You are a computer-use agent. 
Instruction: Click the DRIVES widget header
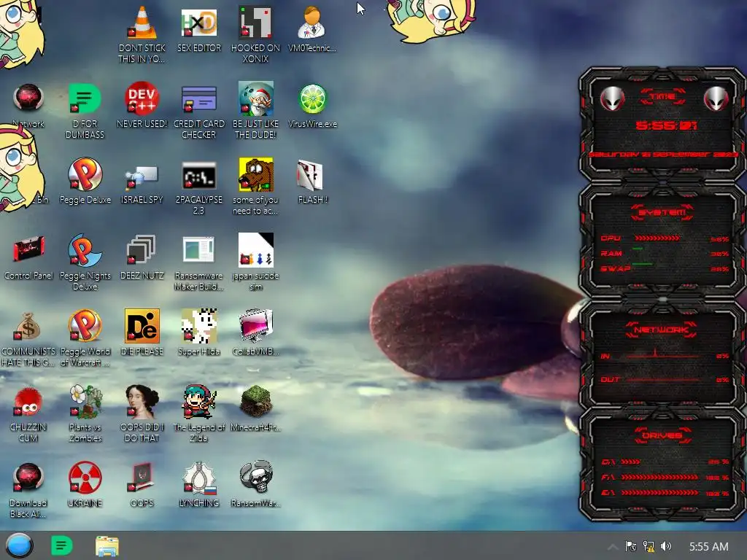[x=662, y=435]
